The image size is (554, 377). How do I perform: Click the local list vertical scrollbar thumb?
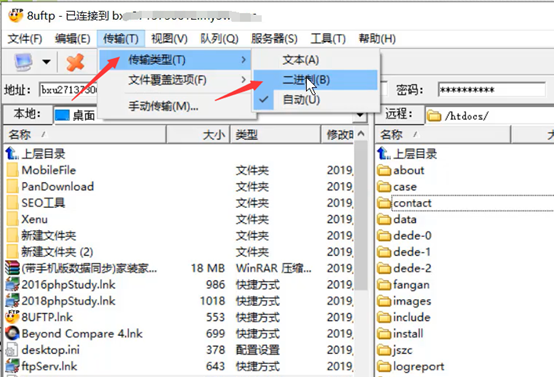point(361,216)
